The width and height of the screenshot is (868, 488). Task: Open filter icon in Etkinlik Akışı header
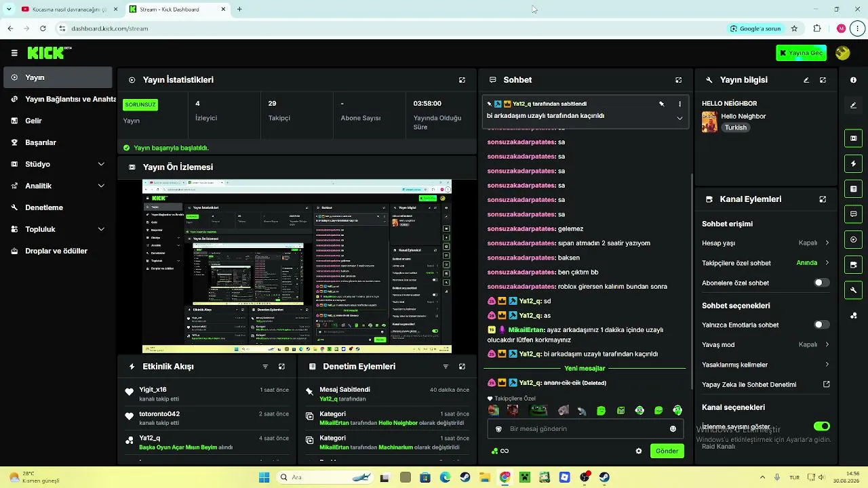click(265, 367)
